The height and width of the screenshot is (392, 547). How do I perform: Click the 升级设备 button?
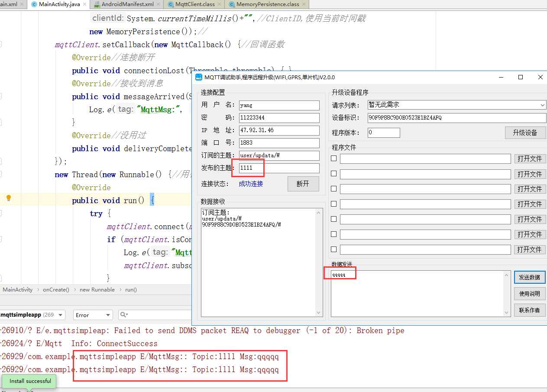coord(525,133)
